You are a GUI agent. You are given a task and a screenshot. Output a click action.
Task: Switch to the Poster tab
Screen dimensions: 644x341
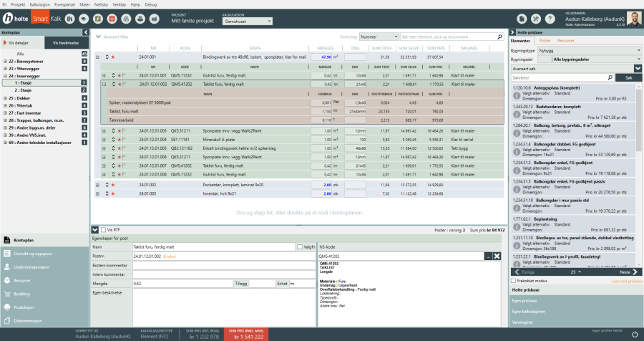point(545,41)
